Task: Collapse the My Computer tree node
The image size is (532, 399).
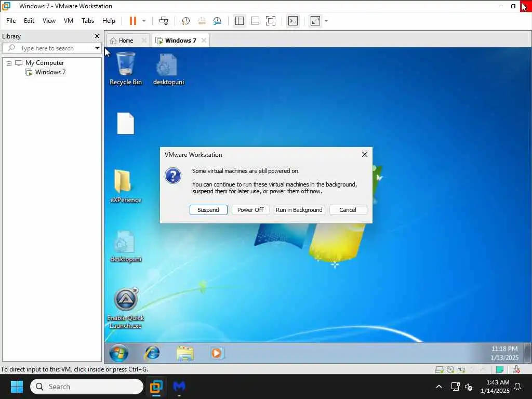Action: [9, 63]
